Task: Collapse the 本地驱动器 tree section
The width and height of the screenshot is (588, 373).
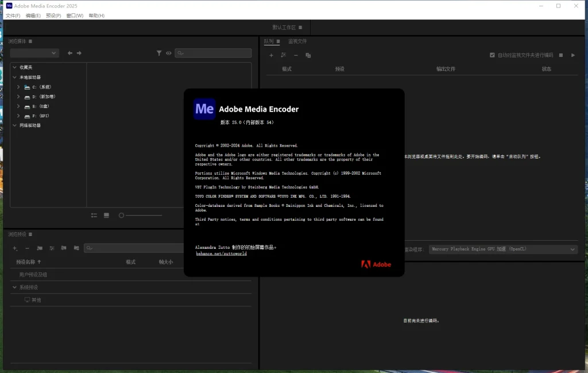Action: pos(14,77)
